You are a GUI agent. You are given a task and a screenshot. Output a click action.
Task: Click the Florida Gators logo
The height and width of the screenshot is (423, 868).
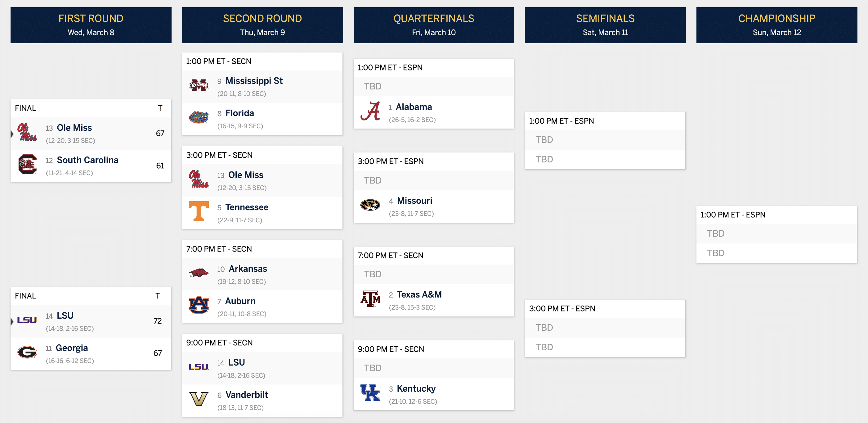(199, 117)
